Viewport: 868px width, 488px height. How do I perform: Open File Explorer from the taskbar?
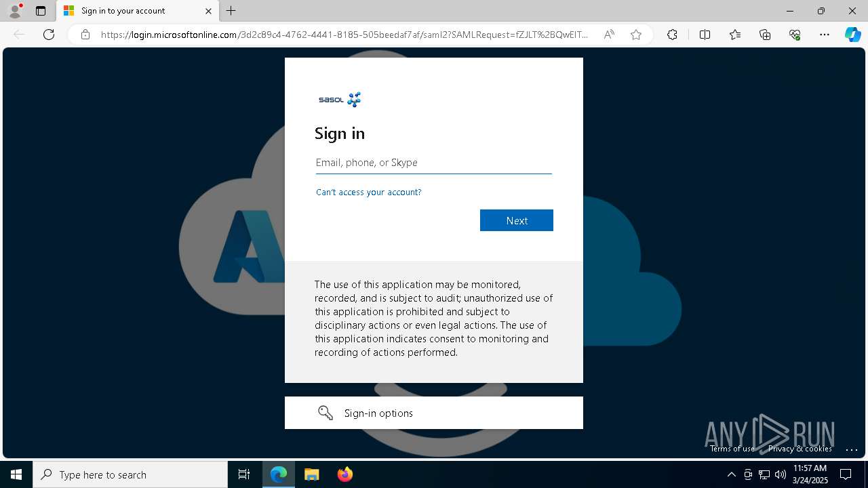point(311,474)
